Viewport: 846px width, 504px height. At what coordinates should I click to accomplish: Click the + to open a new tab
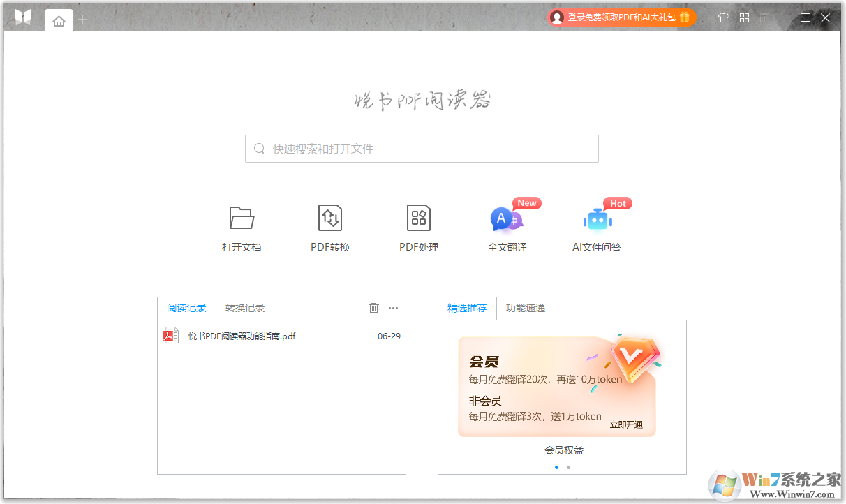tap(82, 20)
